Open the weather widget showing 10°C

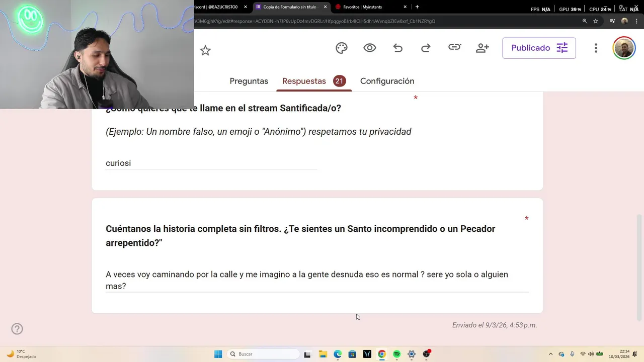click(21, 354)
